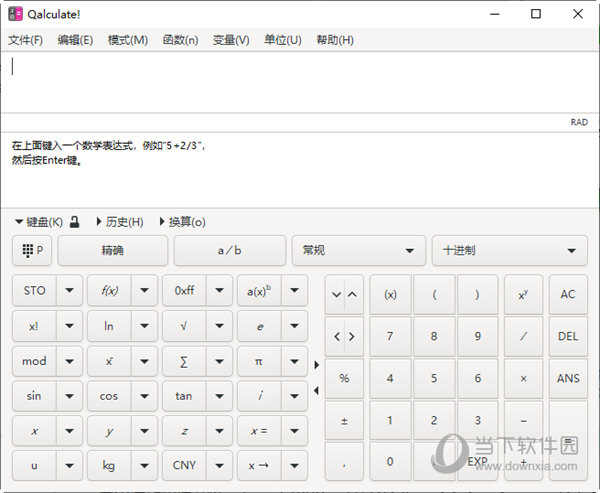
Task: Click the cos function button
Action: point(109,396)
